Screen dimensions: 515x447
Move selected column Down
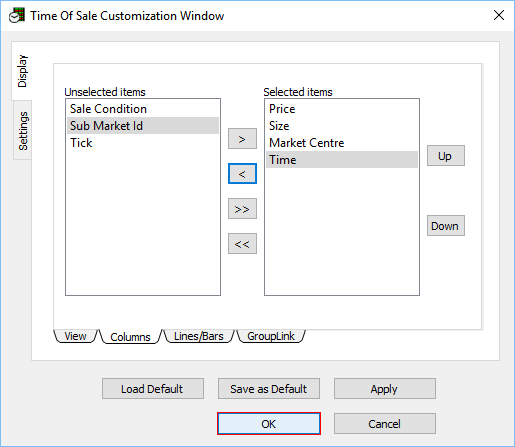point(446,226)
